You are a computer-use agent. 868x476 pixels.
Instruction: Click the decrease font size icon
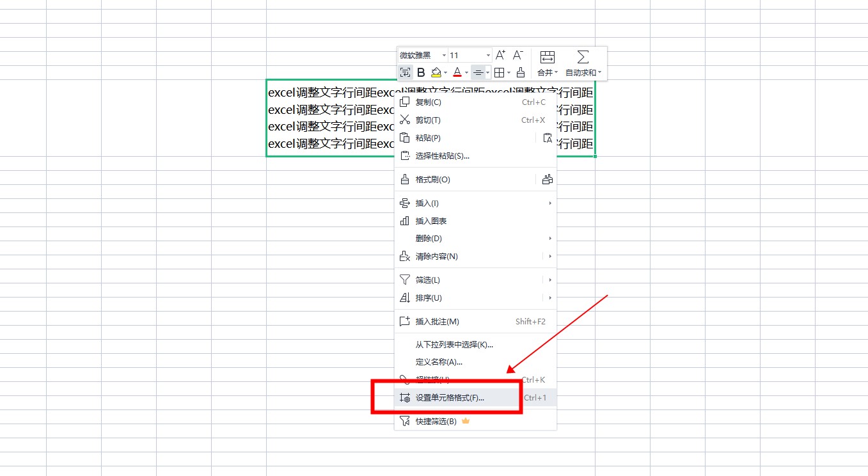click(x=518, y=55)
